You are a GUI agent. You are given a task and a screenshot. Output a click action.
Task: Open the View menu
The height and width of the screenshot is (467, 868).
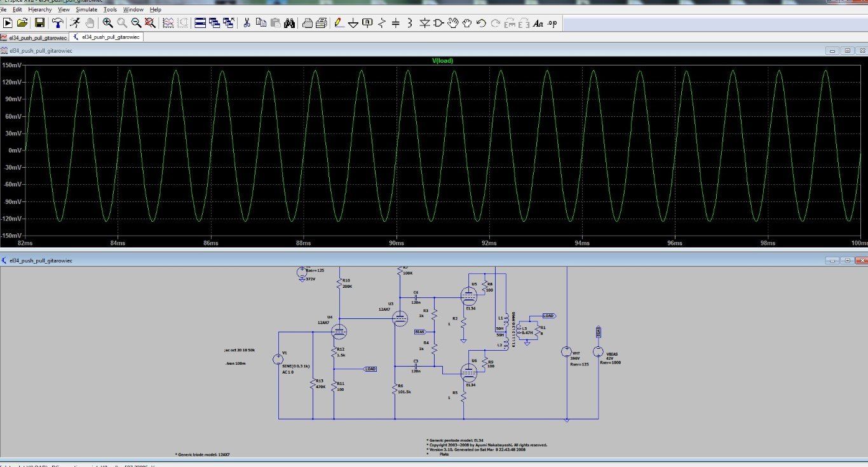(64, 10)
